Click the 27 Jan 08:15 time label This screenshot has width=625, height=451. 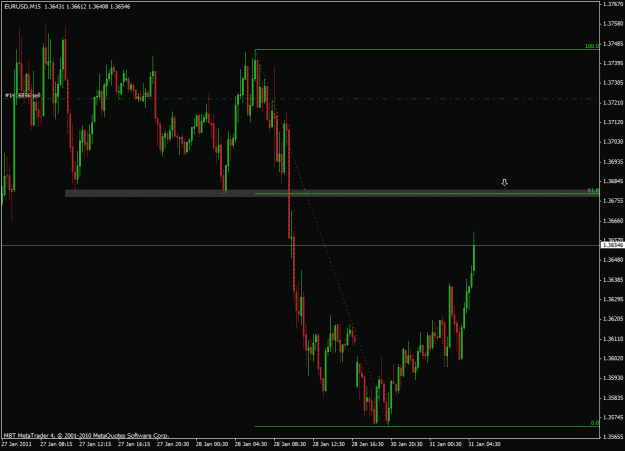[56, 444]
